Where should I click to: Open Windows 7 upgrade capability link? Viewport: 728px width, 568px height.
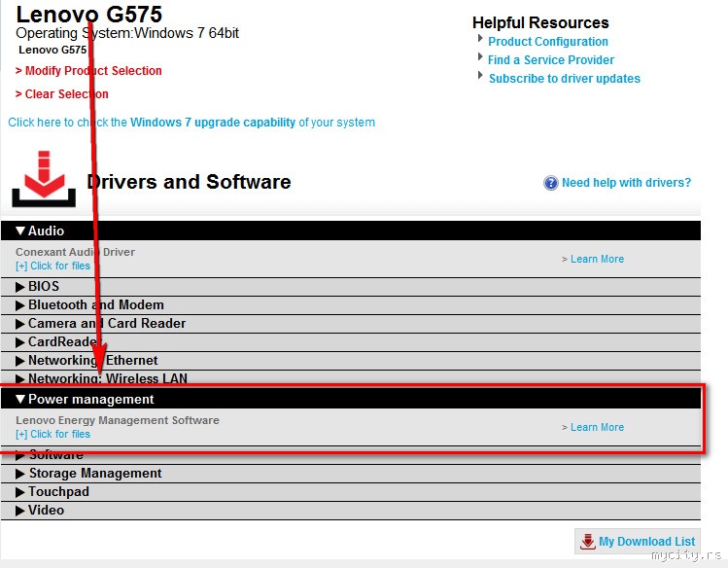point(213,123)
